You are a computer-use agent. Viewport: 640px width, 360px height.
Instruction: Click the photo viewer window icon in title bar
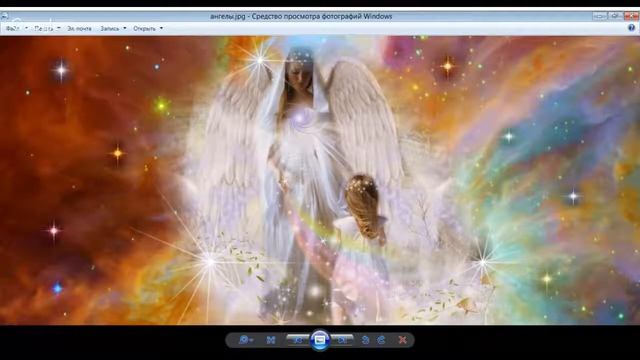[x=4, y=16]
